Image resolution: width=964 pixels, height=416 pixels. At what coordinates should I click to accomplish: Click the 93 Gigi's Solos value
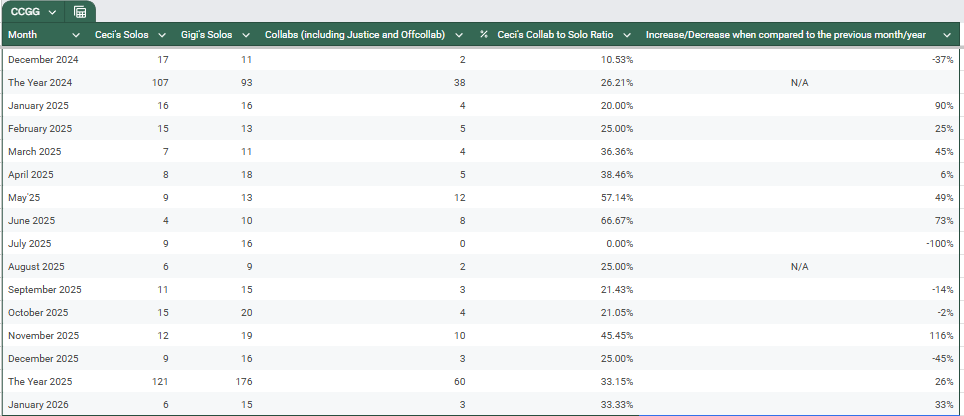(247, 83)
